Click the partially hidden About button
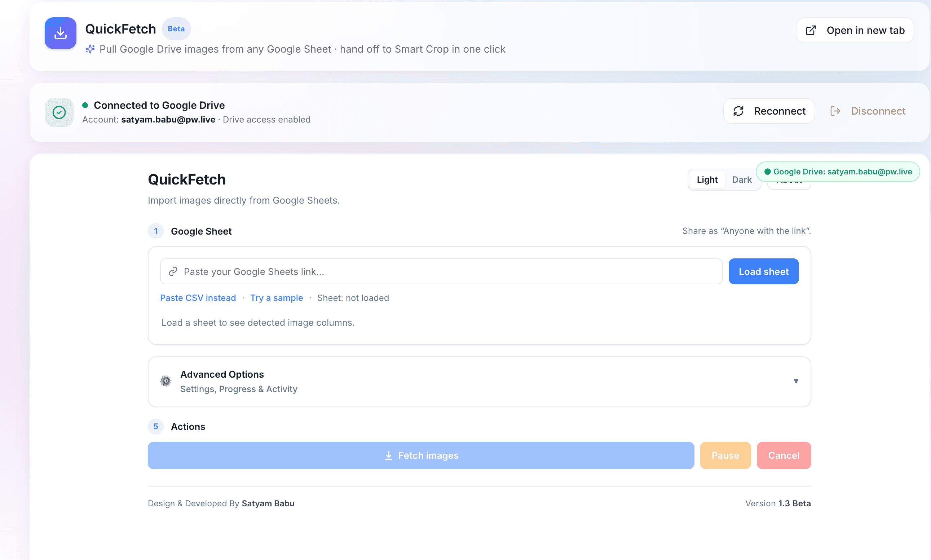Viewport: 931px width, 560px height. pyautogui.click(x=789, y=185)
